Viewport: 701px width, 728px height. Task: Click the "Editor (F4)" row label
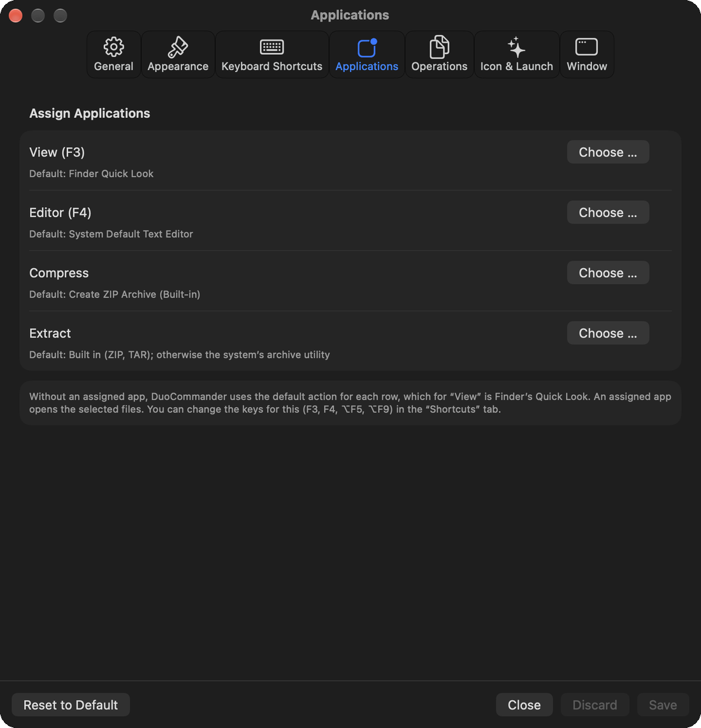coord(60,213)
